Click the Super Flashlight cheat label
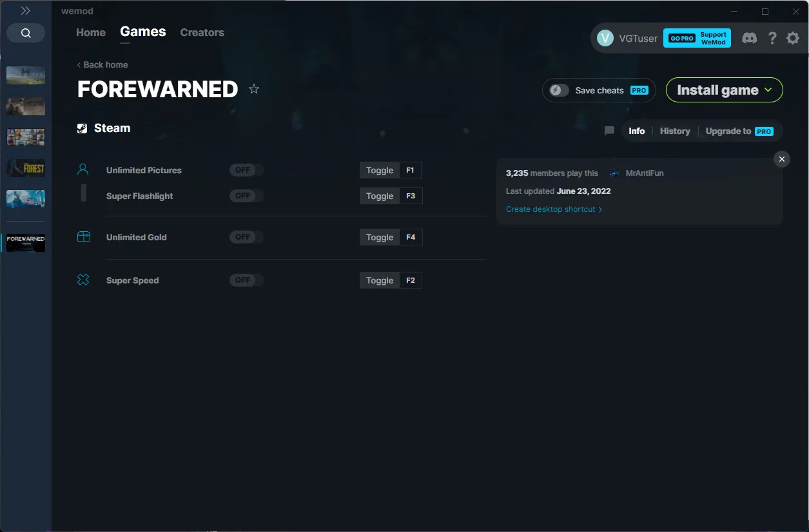Viewport: 809px width, 532px height. [140, 196]
